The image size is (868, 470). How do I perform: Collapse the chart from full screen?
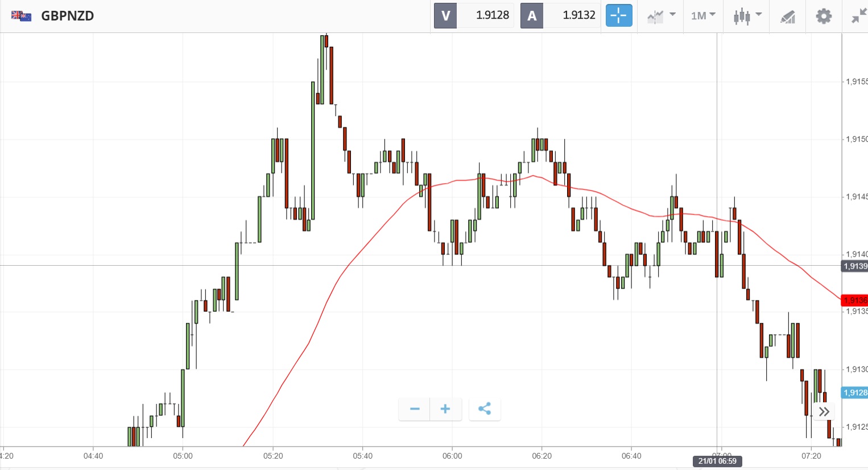click(x=858, y=16)
